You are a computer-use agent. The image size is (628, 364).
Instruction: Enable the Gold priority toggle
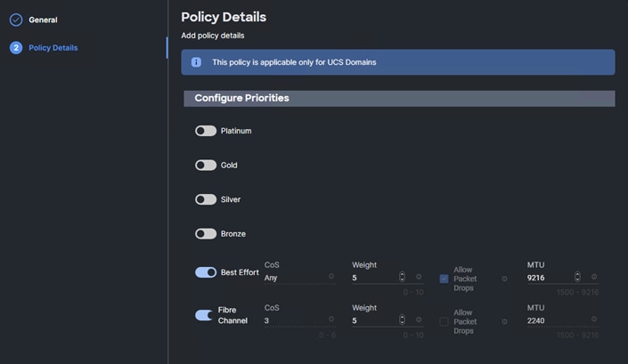[206, 166]
